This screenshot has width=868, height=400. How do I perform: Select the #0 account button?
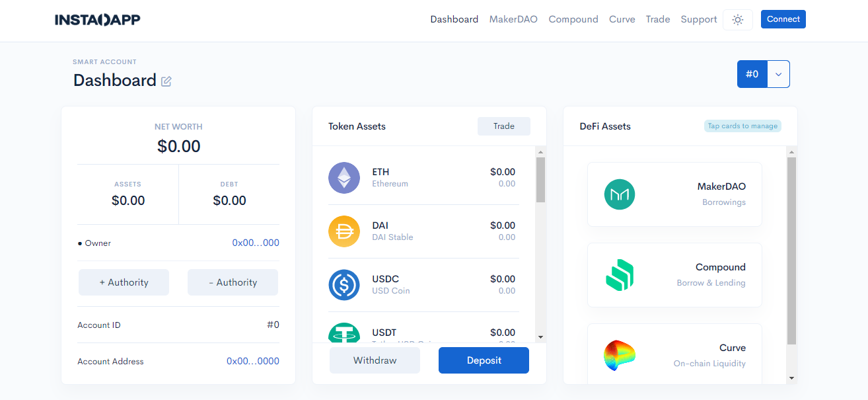(752, 74)
